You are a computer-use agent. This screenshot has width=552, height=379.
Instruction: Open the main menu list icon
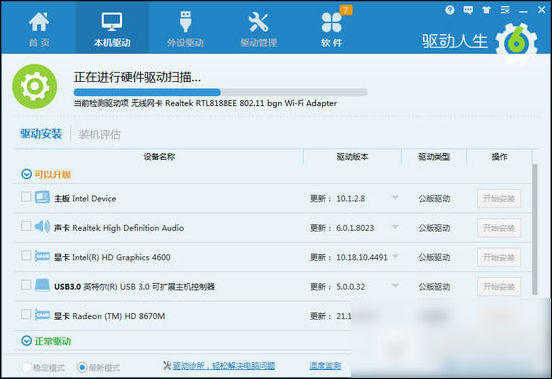[505, 10]
